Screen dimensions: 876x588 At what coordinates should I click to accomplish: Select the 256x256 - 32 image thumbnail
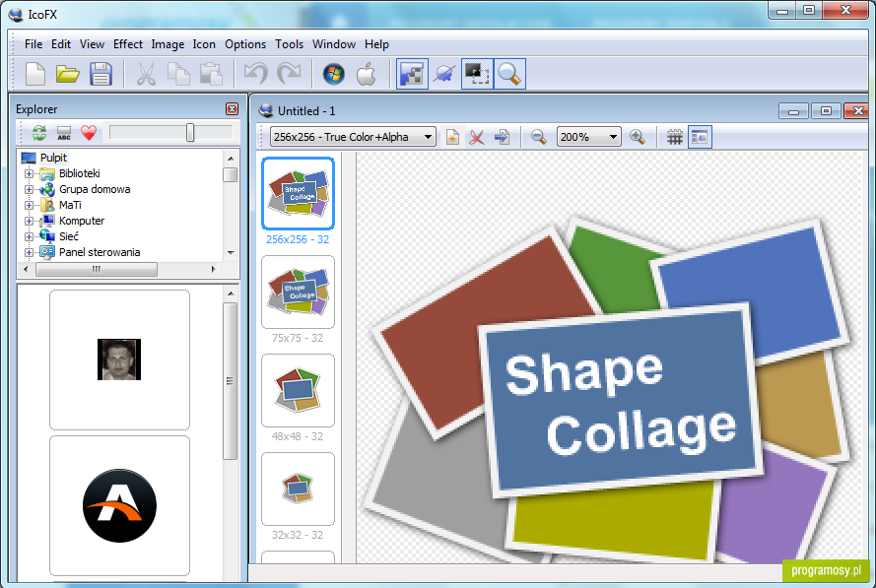[x=298, y=193]
